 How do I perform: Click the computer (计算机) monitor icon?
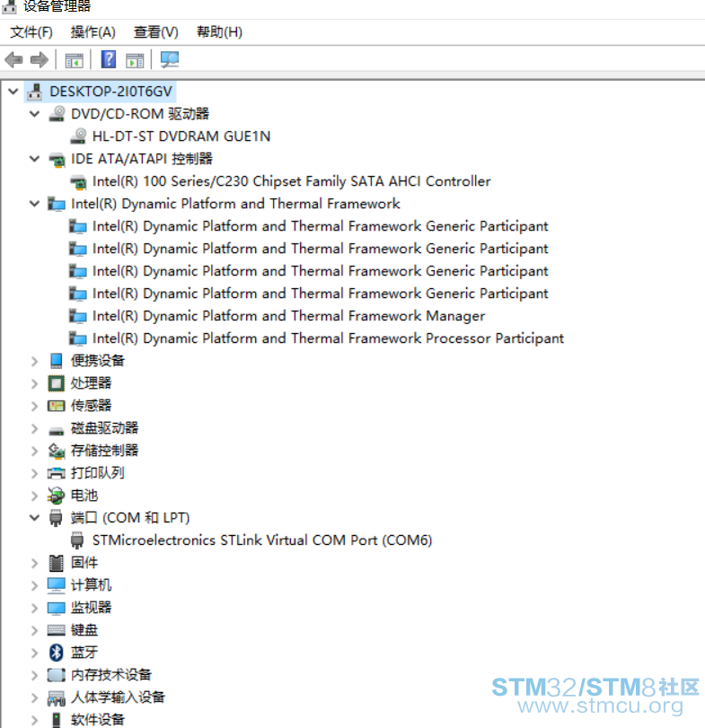click(x=57, y=585)
